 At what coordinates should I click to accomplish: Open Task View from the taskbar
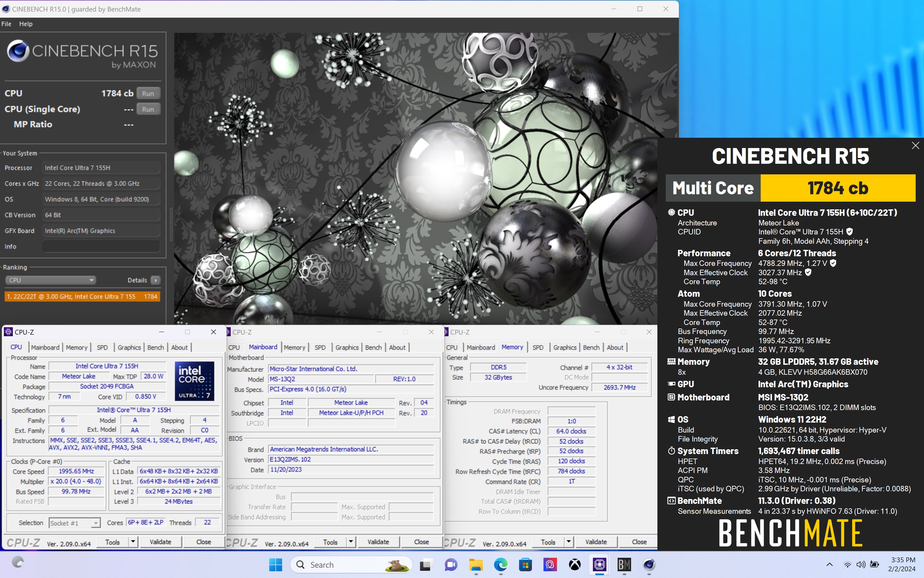click(425, 565)
